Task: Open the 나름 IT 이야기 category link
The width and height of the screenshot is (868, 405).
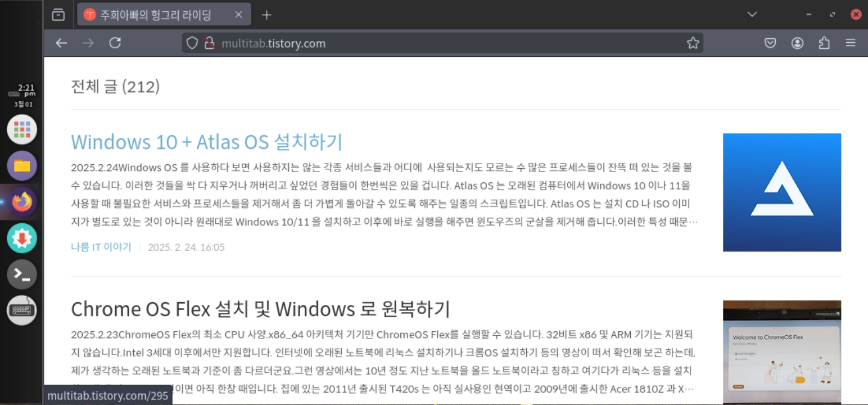Action: point(101,247)
